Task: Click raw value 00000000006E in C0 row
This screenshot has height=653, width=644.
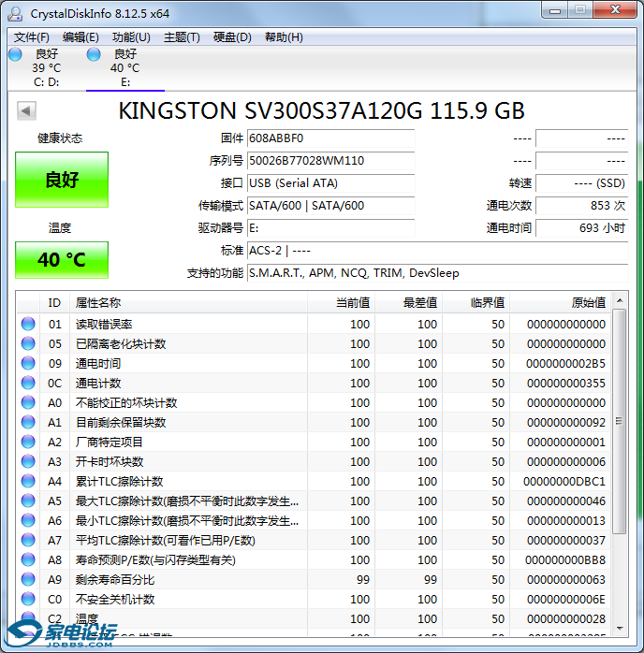Action: 566,600
